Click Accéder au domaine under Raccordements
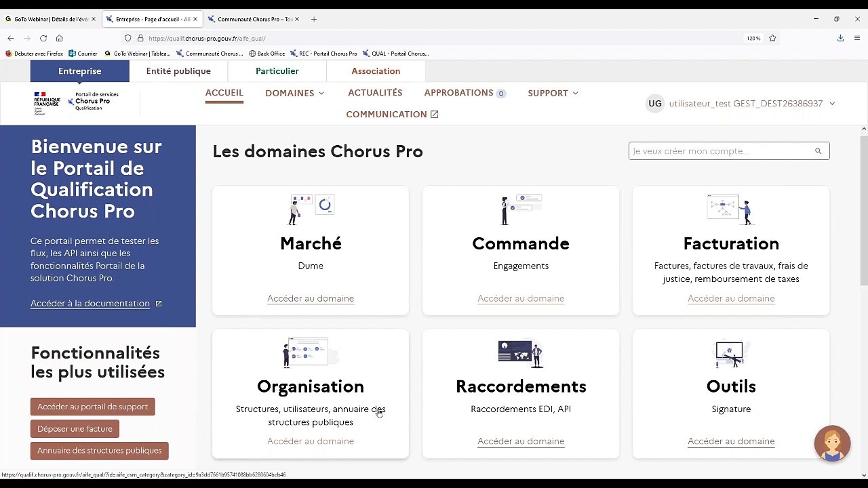Screen dimensions: 868x488 coord(521,441)
